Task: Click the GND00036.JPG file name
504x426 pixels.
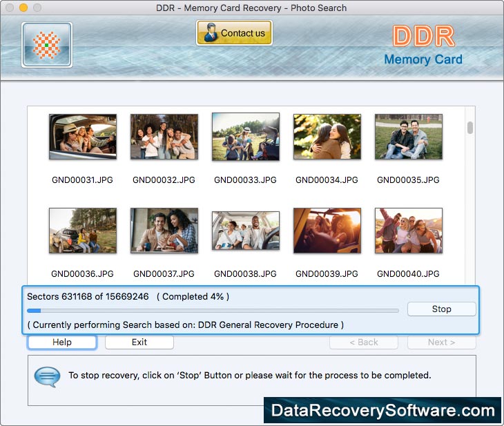Action: (x=82, y=273)
